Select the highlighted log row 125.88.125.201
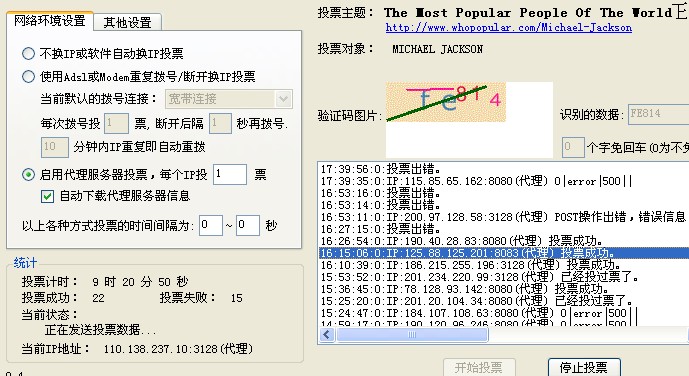Viewport: 689px width, 376px height. [x=504, y=253]
